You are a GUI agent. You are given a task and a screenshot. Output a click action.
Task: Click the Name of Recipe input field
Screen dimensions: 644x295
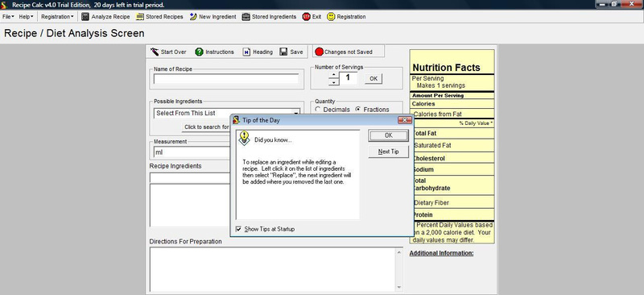click(x=226, y=79)
